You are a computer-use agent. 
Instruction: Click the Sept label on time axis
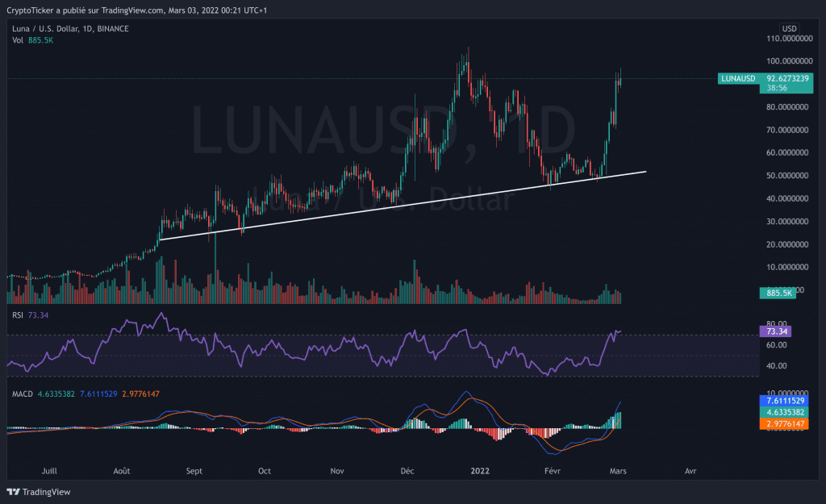[x=194, y=469]
